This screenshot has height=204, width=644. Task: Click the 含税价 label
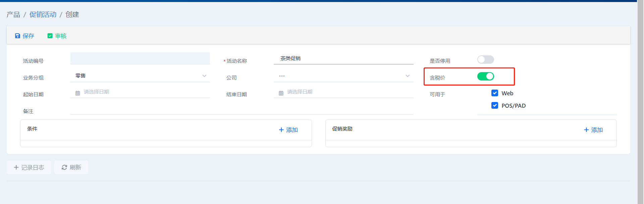point(437,78)
